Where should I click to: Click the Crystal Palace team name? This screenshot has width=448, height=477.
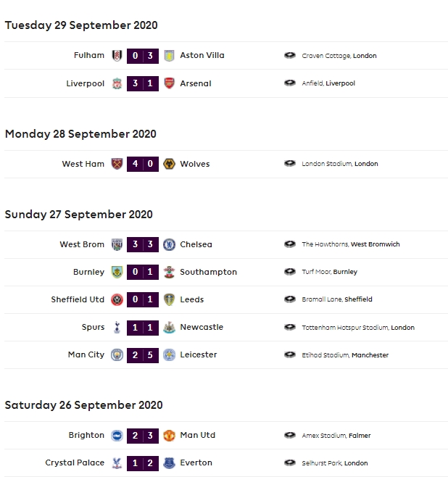[x=75, y=463]
